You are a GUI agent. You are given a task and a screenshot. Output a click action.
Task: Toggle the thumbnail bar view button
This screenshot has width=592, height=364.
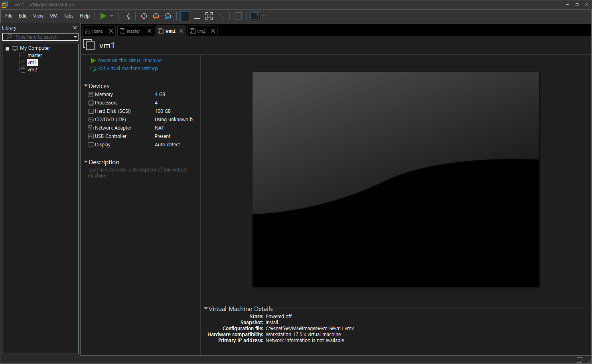click(x=197, y=16)
